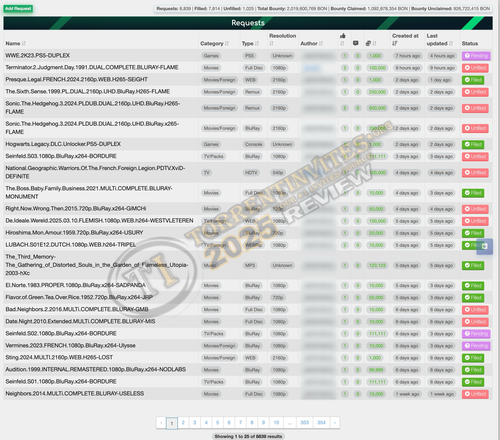Open Flavor.of.Green.Tea.Over.Rice request
This screenshot has width=500, height=440.
coord(79,297)
